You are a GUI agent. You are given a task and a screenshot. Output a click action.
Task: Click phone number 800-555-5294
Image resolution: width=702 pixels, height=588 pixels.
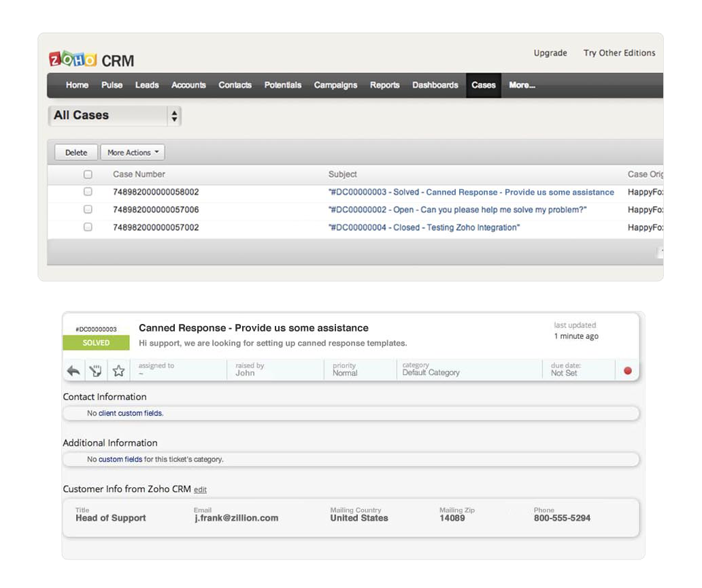tap(562, 518)
